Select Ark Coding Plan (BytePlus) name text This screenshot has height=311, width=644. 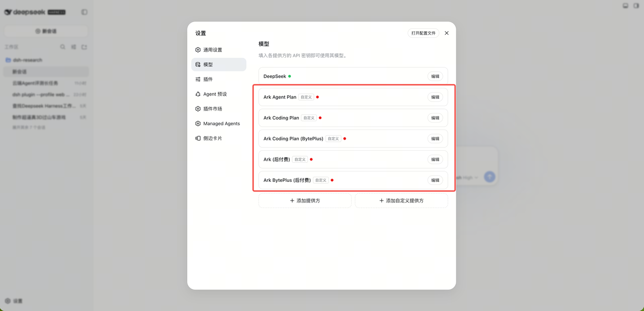(293, 139)
